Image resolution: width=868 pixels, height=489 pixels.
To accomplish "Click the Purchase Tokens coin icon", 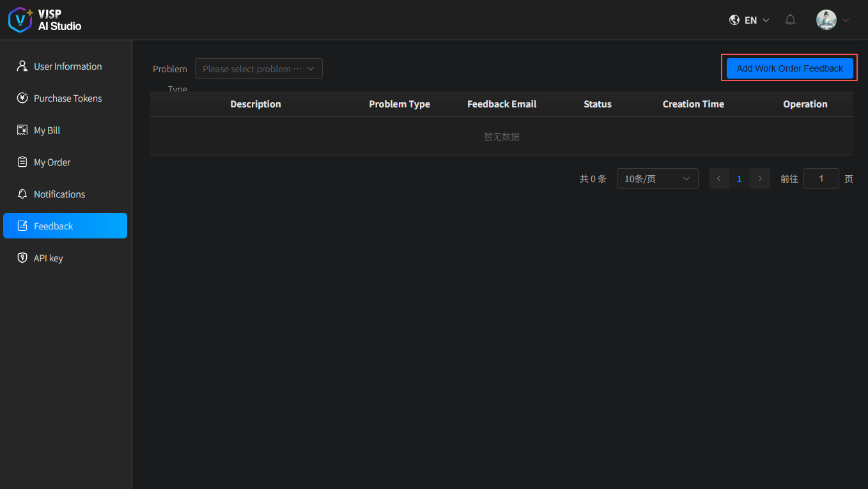I will coord(22,98).
